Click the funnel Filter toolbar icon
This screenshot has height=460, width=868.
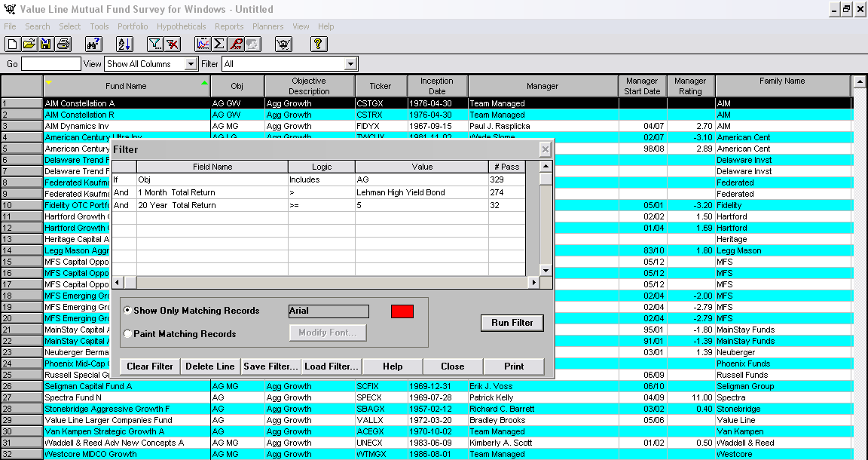[155, 44]
